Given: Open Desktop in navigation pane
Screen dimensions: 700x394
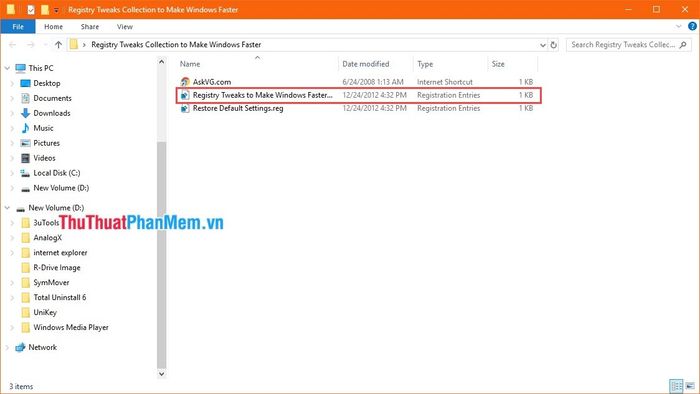Looking at the screenshot, I should (46, 83).
